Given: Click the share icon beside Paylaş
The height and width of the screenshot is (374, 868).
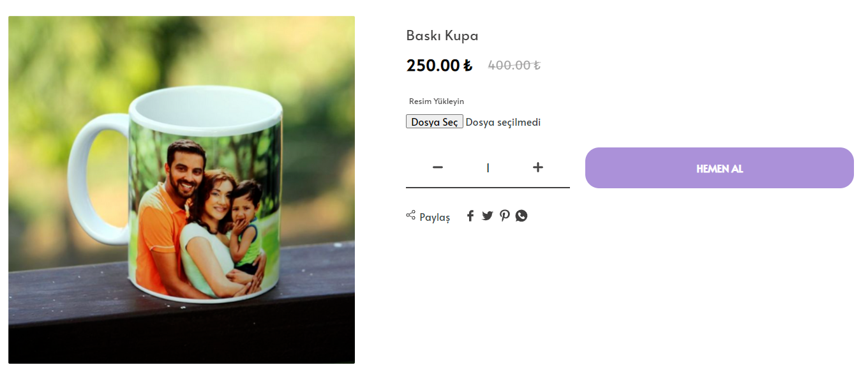Looking at the screenshot, I should pyautogui.click(x=411, y=215).
